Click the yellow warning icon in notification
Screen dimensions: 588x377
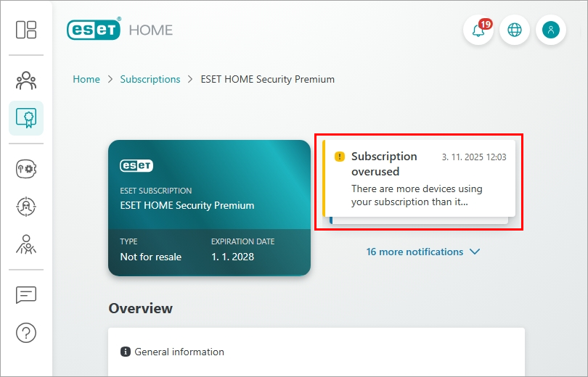click(339, 157)
